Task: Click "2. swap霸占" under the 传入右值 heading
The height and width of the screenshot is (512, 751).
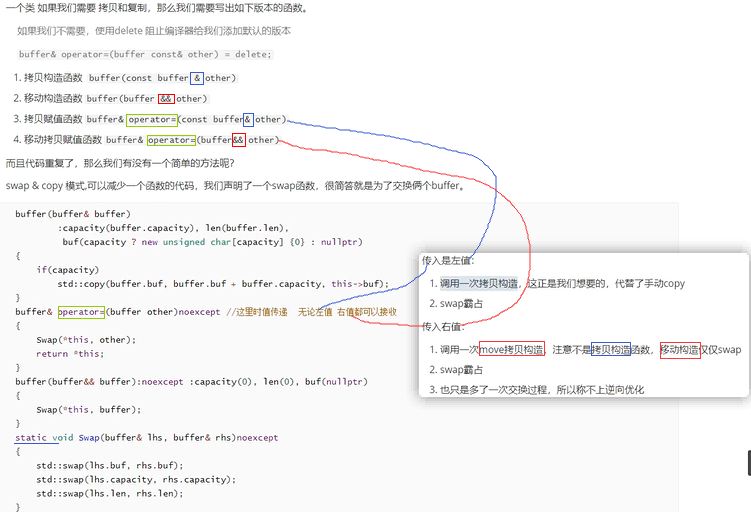Action: tap(456, 370)
